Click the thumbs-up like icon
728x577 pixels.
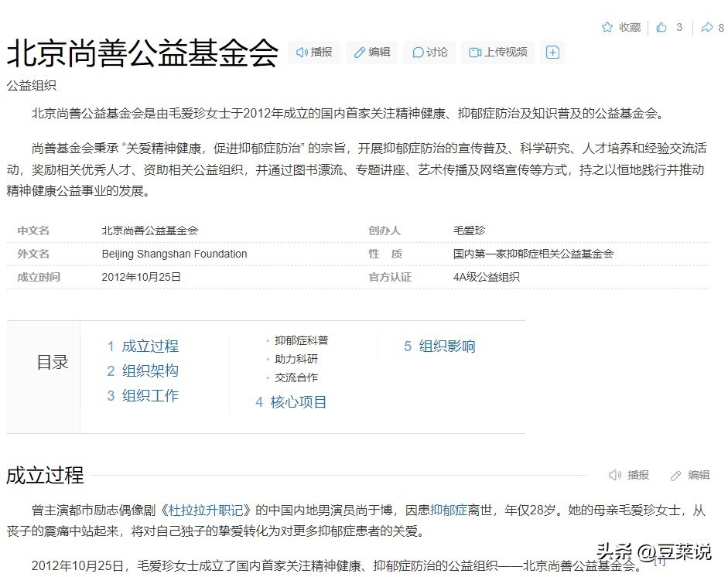pyautogui.click(x=661, y=27)
